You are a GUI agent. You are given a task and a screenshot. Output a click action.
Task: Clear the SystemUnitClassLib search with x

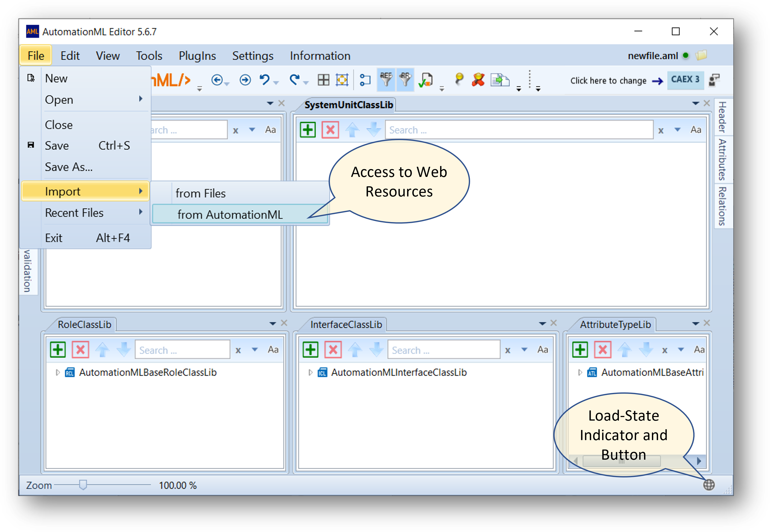tap(661, 130)
